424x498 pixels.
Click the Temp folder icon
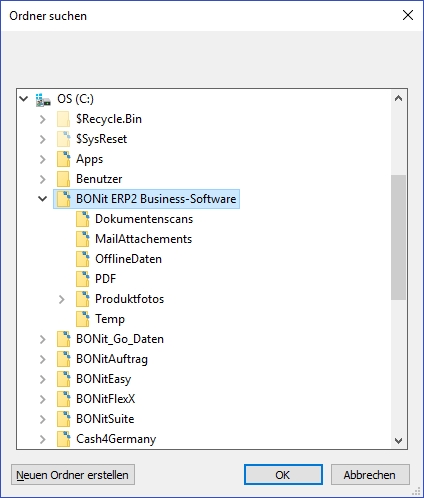(83, 319)
